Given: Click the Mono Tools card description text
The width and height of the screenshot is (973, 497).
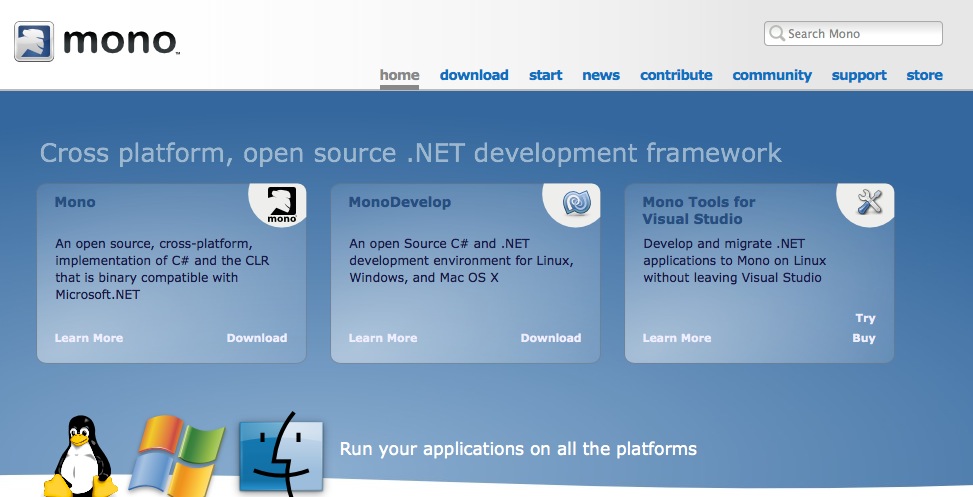Looking at the screenshot, I should [x=735, y=261].
